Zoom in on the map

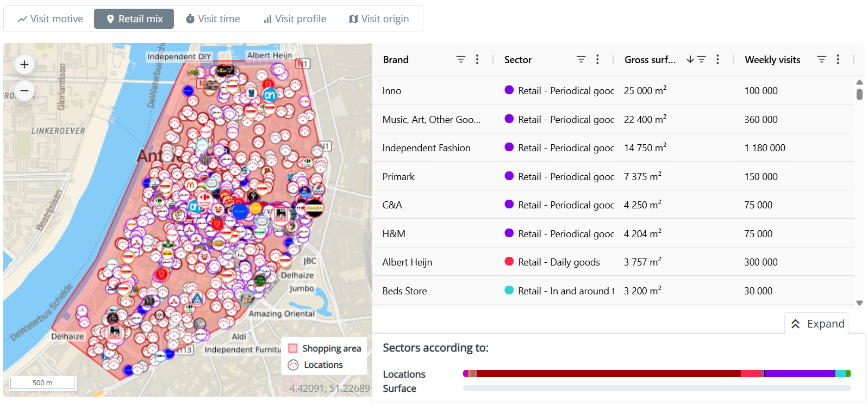click(24, 65)
